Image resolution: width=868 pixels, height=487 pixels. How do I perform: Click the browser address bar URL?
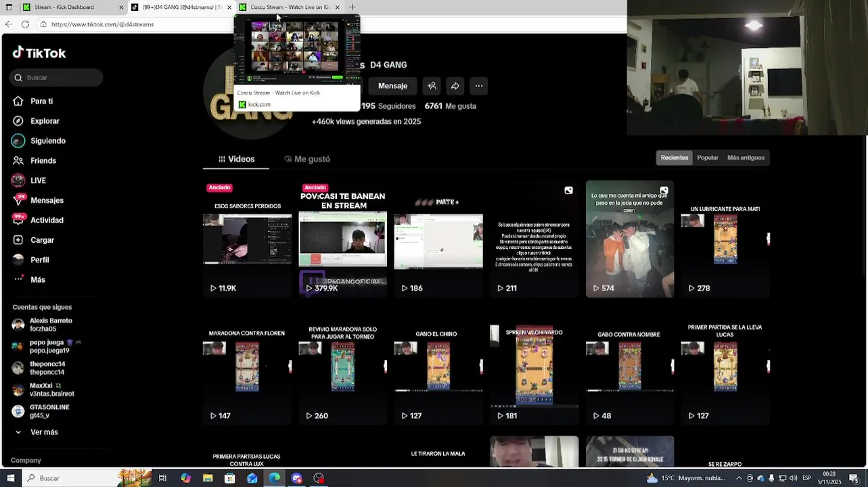point(102,24)
